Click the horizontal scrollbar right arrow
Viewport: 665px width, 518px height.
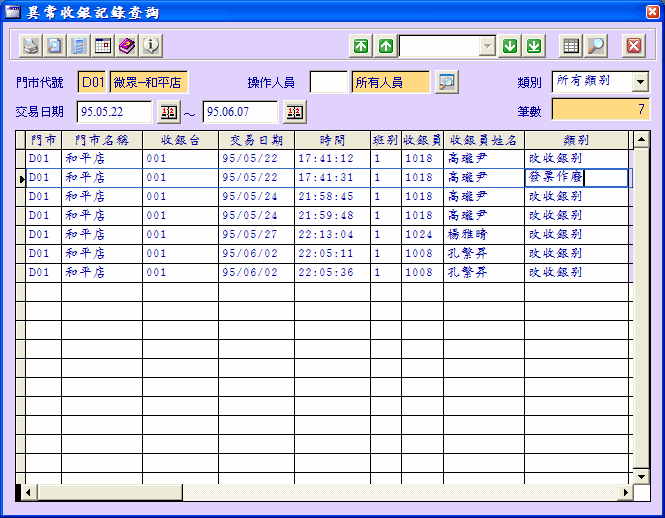tap(626, 492)
